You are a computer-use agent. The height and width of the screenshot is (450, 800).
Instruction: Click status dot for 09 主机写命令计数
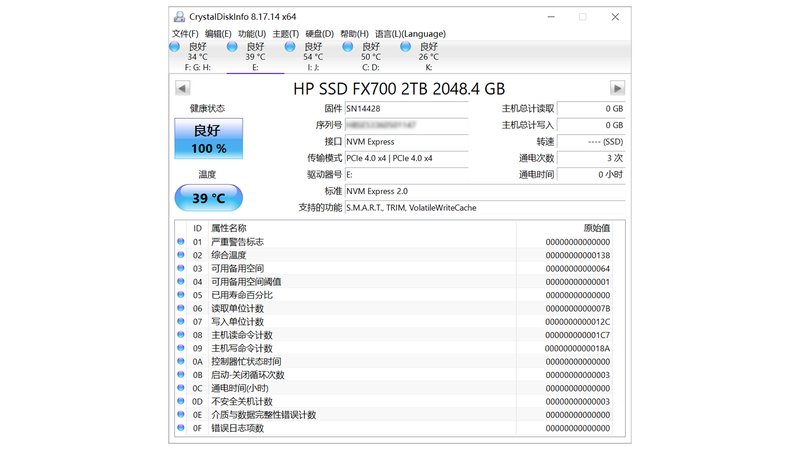click(x=181, y=347)
